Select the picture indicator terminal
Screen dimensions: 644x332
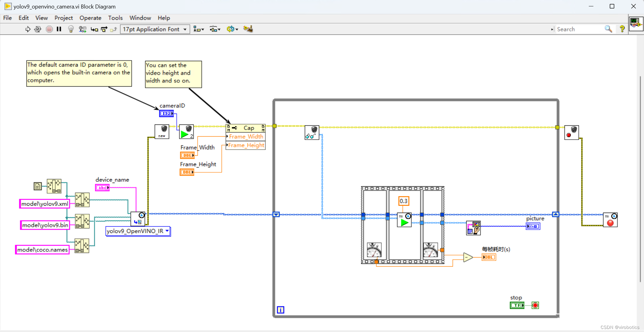coord(533,226)
